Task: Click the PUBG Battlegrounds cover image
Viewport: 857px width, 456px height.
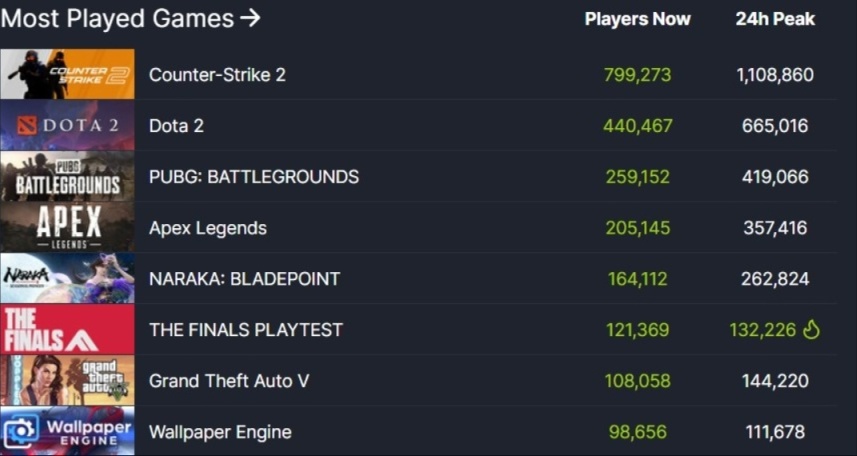Action: [67, 177]
